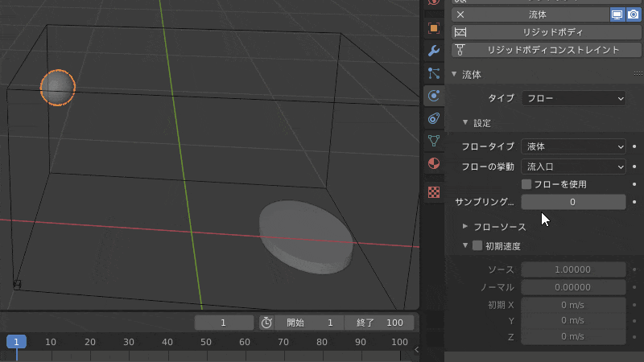Screen dimensions: 644x362
Task: Click the 初期 X velocity field
Action: click(573, 305)
